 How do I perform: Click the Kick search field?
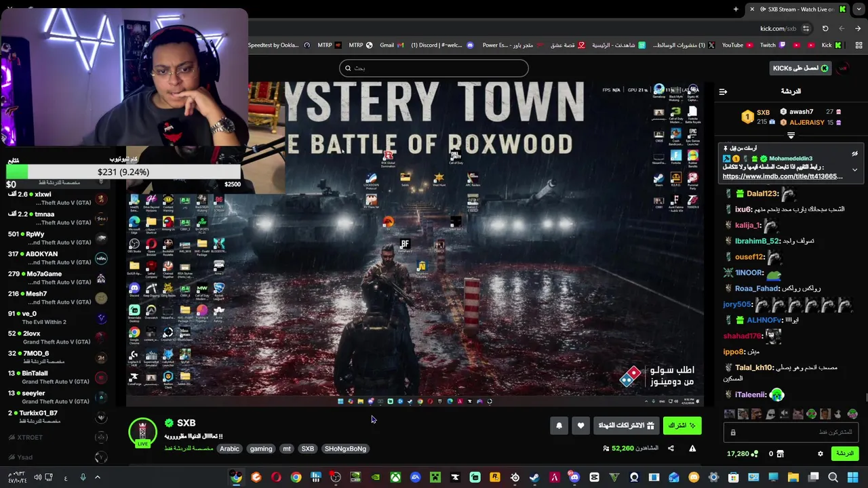click(x=433, y=68)
